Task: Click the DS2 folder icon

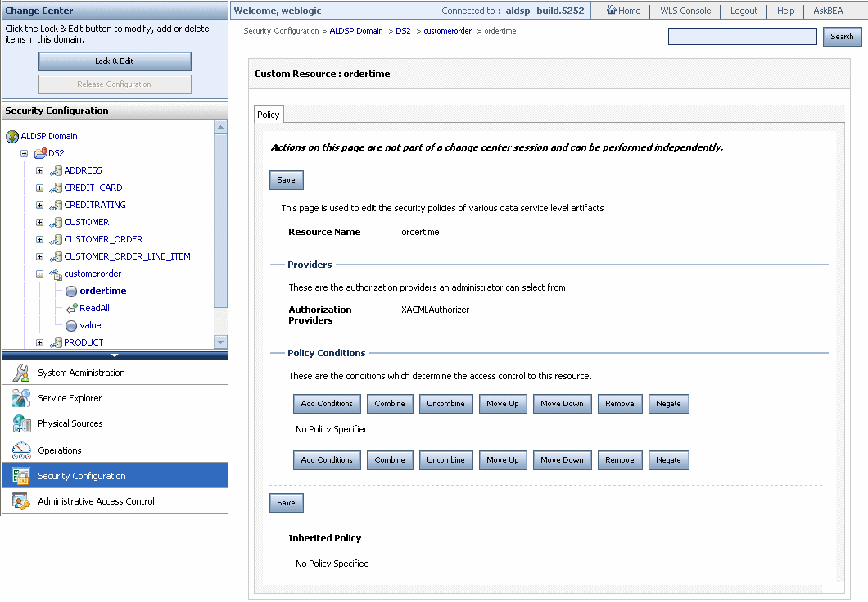Action: pyautogui.click(x=40, y=153)
